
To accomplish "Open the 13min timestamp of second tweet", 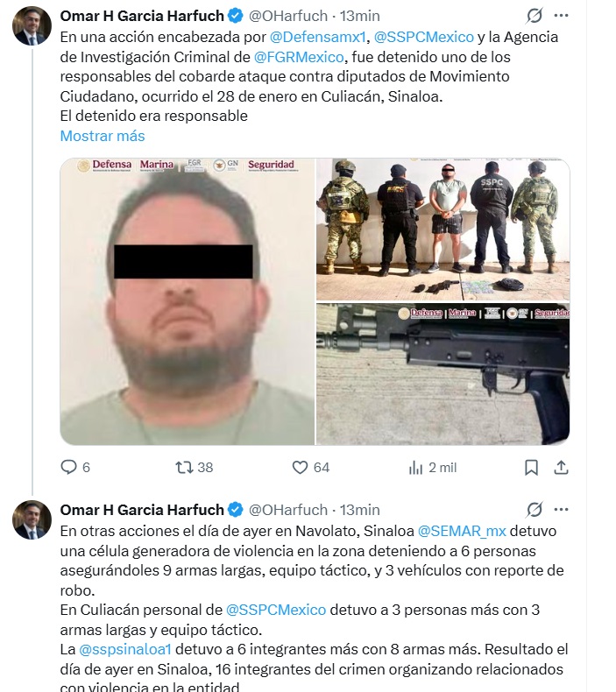I will coord(360,510).
